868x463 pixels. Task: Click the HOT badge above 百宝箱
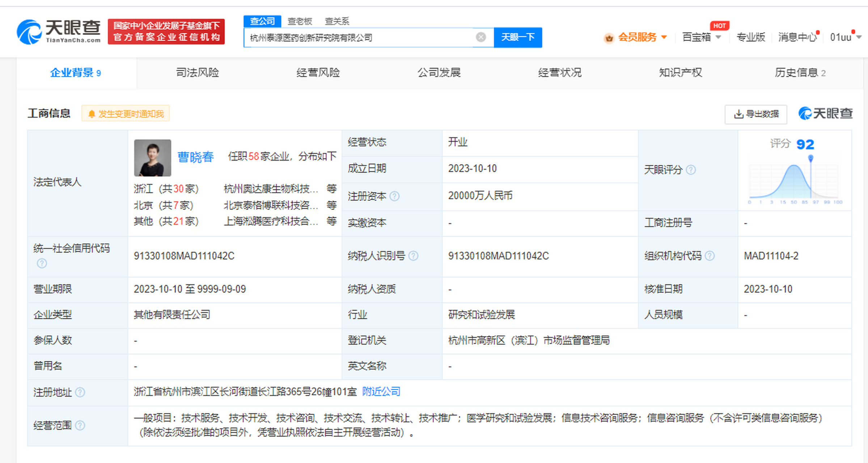pyautogui.click(x=719, y=26)
